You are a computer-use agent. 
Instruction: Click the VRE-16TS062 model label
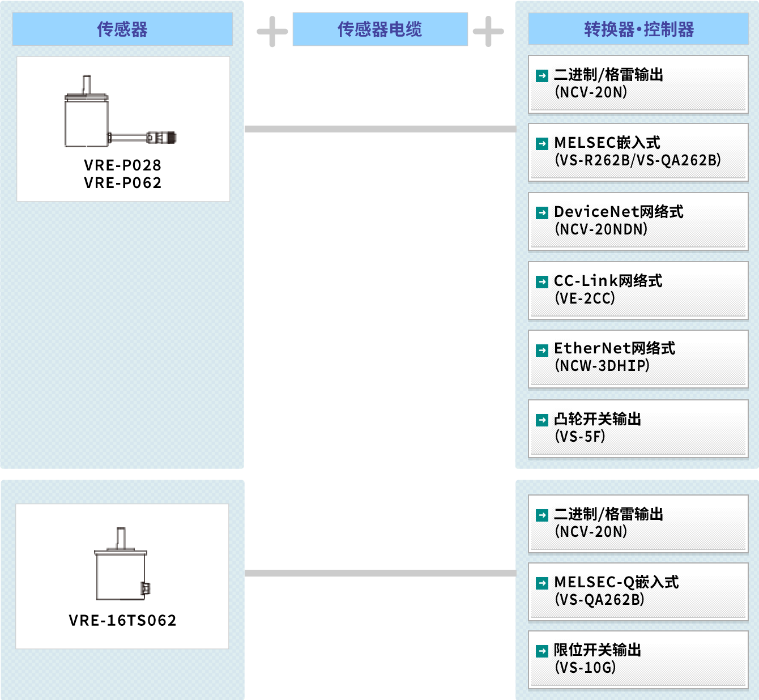coord(123,621)
